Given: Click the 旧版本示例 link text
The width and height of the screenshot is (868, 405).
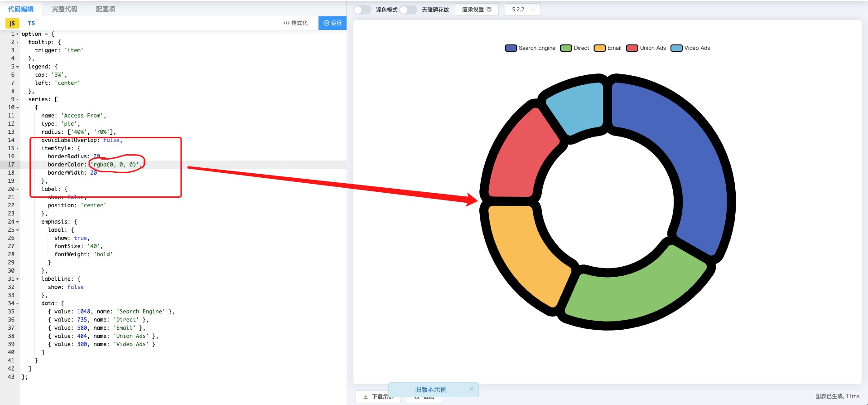Looking at the screenshot, I should [431, 390].
